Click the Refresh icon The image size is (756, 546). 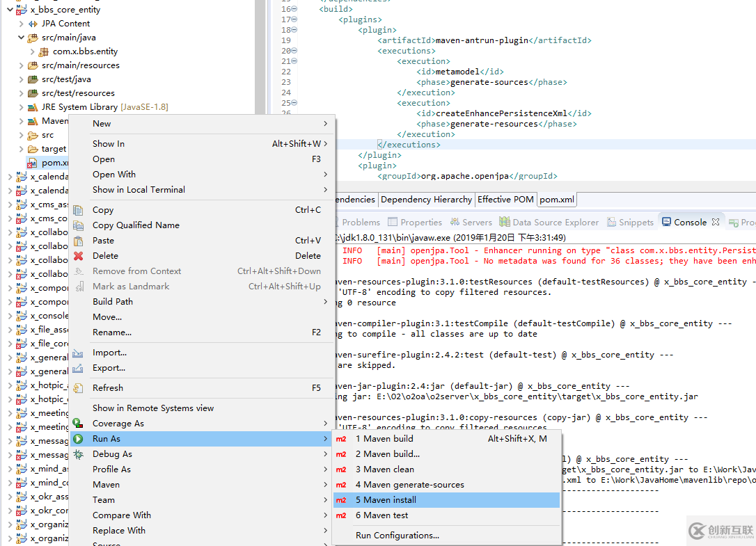coord(78,388)
